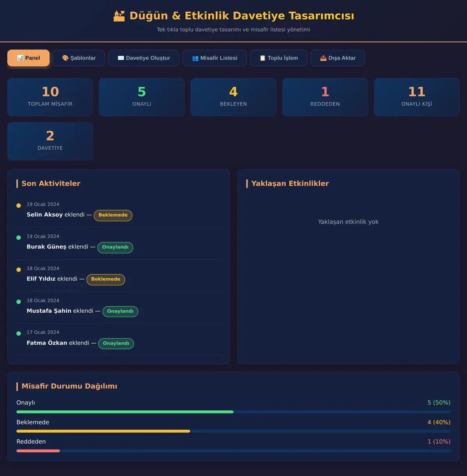Image resolution: width=467 pixels, height=476 pixels.
Task: Open the Toplam Misafir stat card
Action: tap(50, 97)
